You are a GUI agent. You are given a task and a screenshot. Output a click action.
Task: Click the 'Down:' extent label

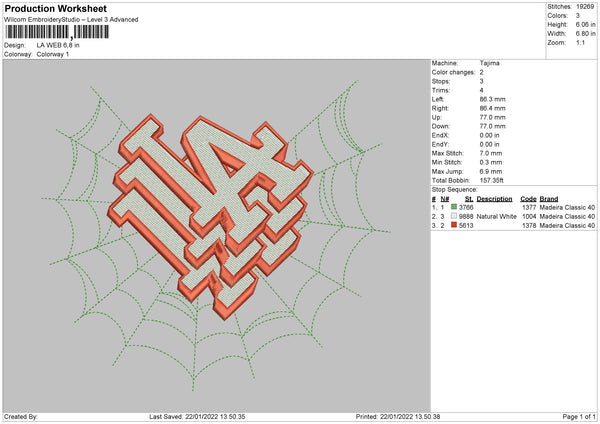point(440,127)
